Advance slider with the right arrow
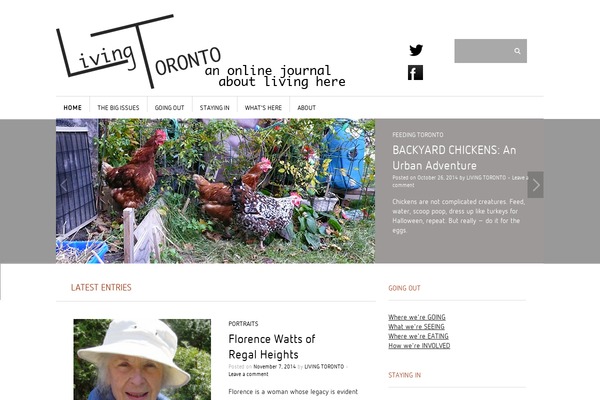 point(535,185)
